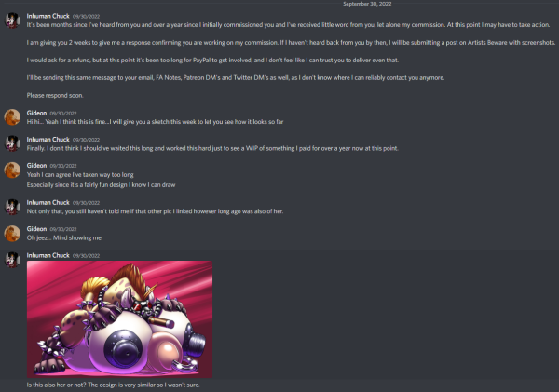The width and height of the screenshot is (559, 392).
Task: Click Gideon's avatar beside sketch reply
Action: click(12, 117)
